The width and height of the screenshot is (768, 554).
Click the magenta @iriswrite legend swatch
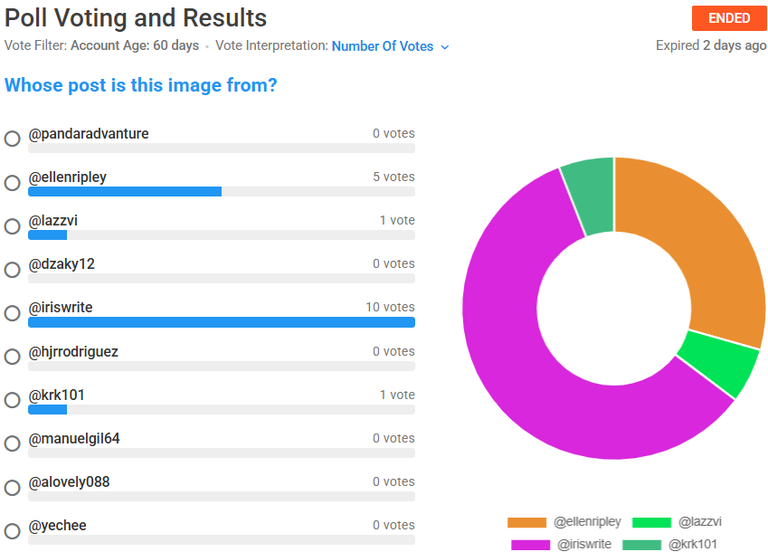click(x=531, y=544)
